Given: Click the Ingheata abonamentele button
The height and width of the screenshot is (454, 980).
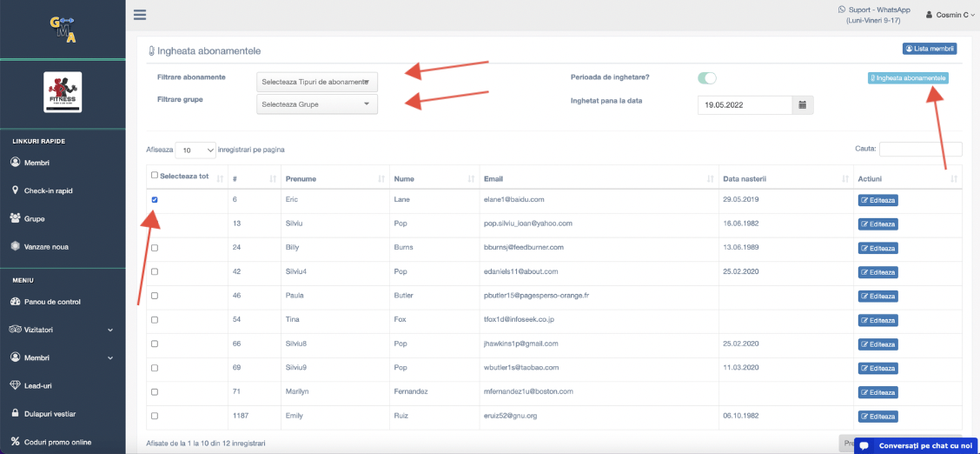Looking at the screenshot, I should [908, 78].
